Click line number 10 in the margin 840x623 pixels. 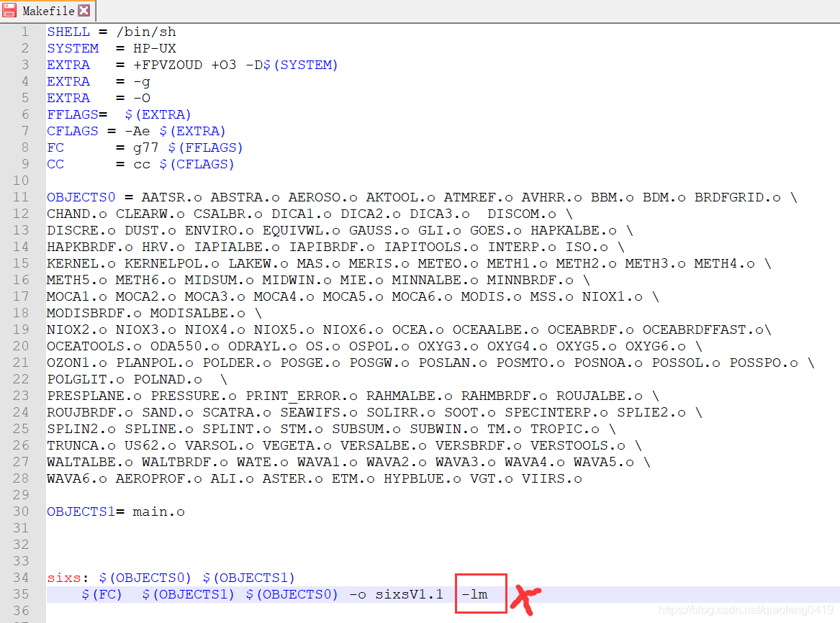21,181
